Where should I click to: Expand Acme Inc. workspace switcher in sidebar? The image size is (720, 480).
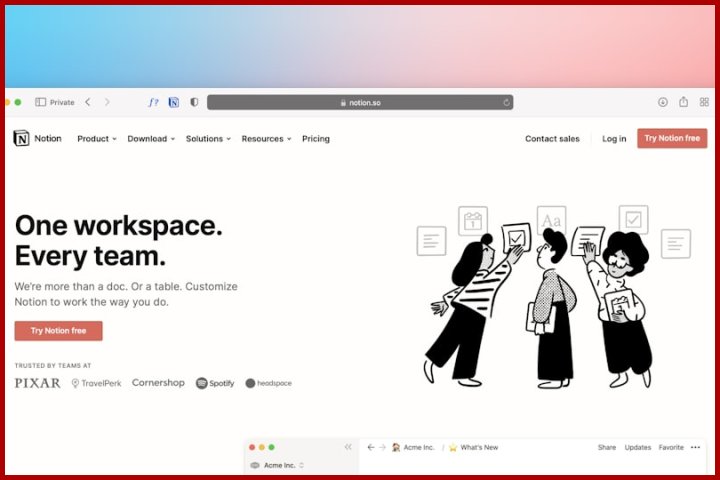click(x=277, y=465)
